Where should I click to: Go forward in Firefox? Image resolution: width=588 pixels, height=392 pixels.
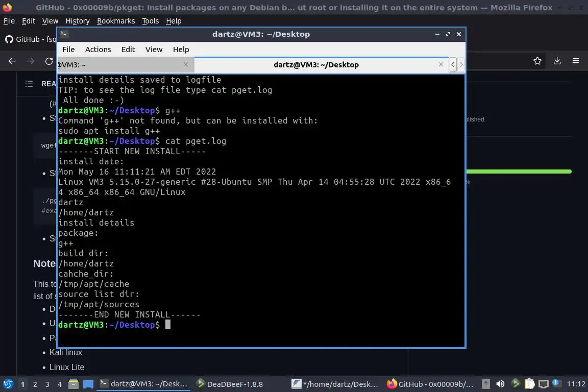click(x=31, y=61)
